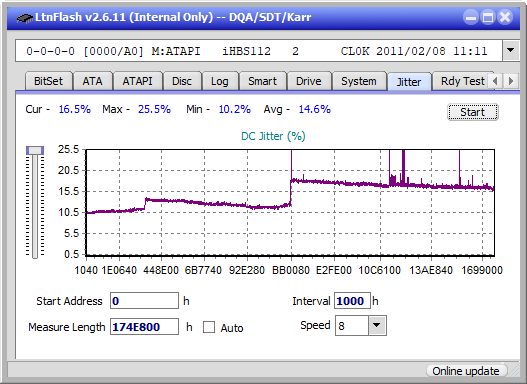
Task: Start the jitter measurement
Action: tap(473, 112)
